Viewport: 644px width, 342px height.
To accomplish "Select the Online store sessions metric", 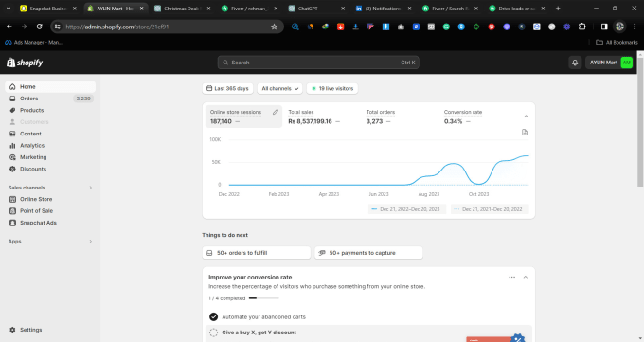I will pos(243,117).
